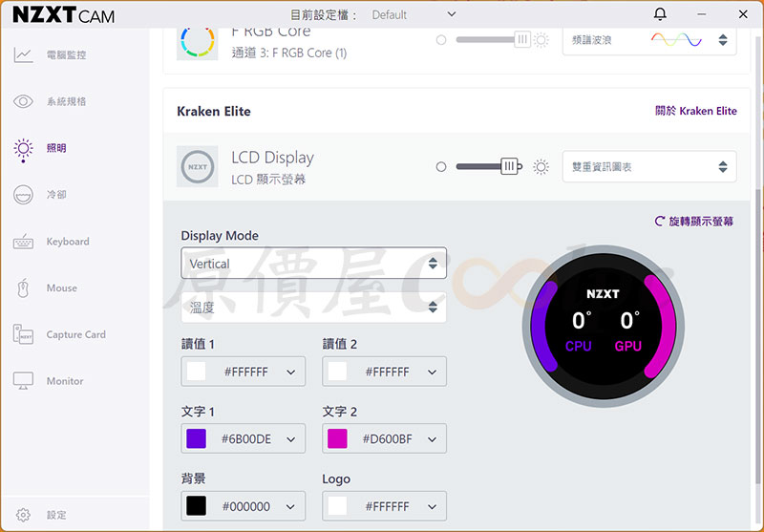Click the F RGB Core brightness slider handle

522,39
